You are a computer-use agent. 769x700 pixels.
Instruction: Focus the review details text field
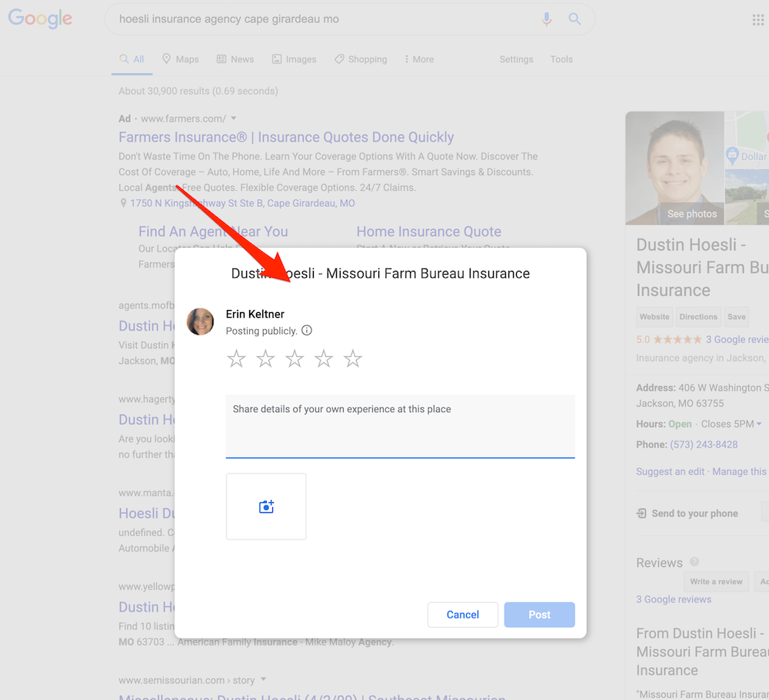point(400,426)
